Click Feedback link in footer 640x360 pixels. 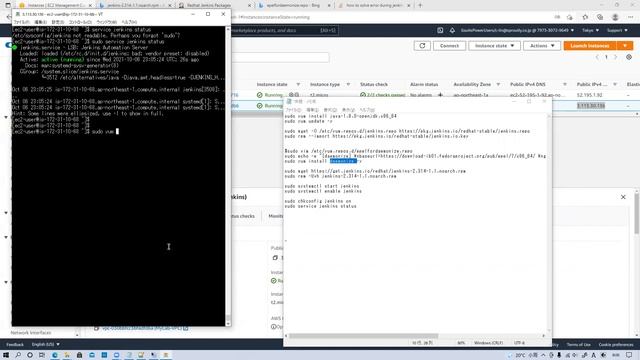click(x=15, y=344)
